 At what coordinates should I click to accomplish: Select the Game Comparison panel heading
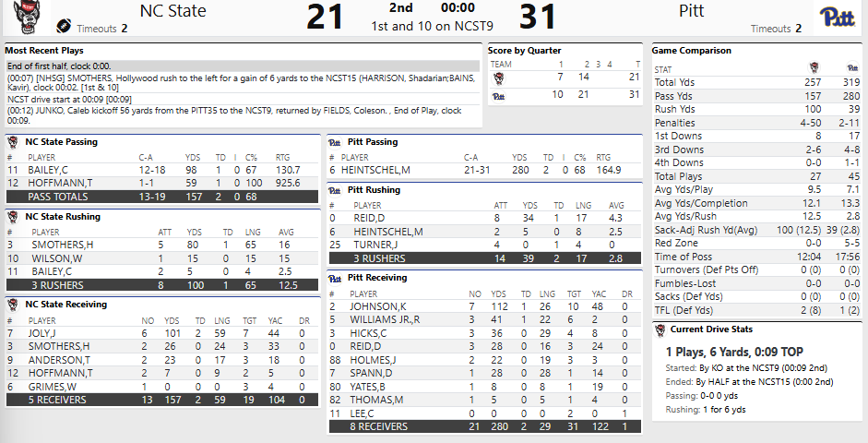692,50
